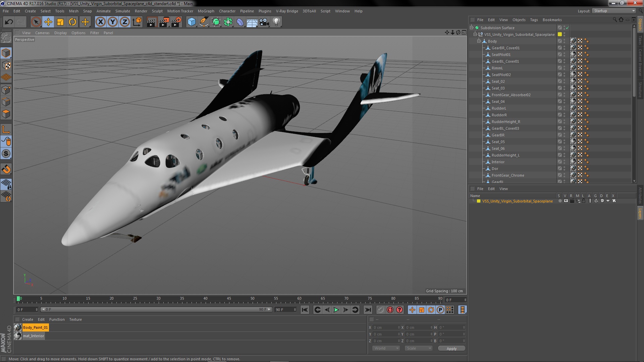Toggle autokeying record button

pyautogui.click(x=390, y=310)
